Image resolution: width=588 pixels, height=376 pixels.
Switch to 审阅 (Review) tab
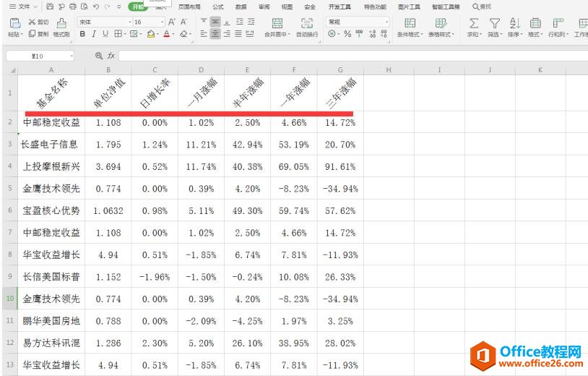pyautogui.click(x=264, y=7)
